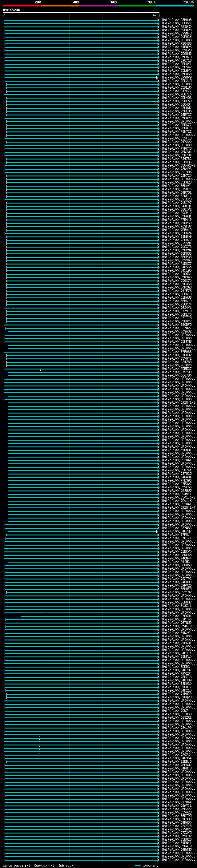Viewport: 197px width, 868px height.
Task: Select hit UniRef100_B4DZQ7
Action: (177, 531)
